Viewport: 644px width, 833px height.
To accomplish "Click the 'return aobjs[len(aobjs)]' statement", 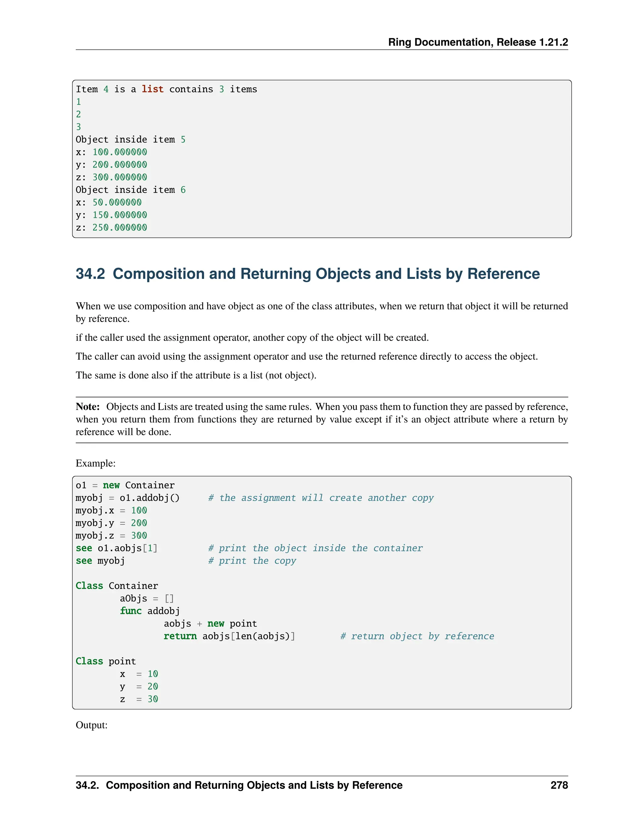I will click(229, 636).
